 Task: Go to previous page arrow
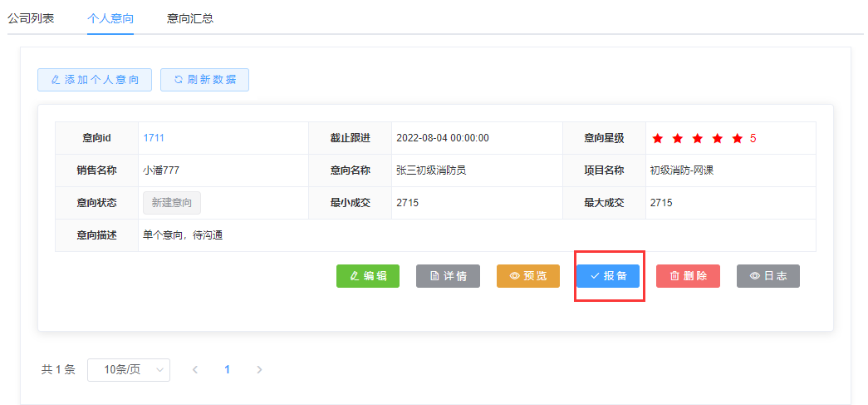click(195, 370)
